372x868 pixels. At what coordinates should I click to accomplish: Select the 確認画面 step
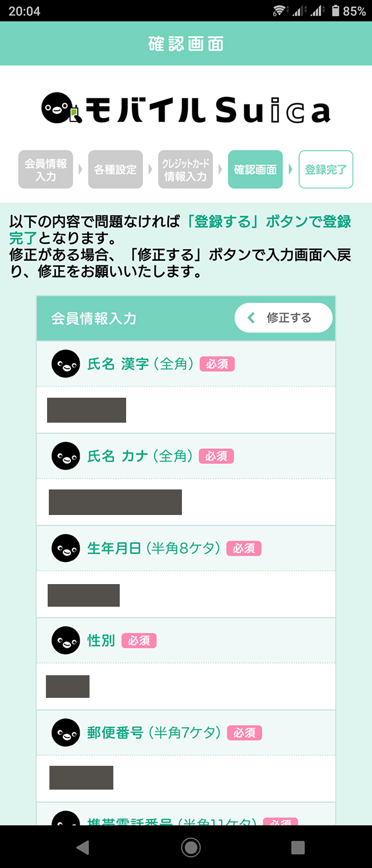click(x=255, y=170)
